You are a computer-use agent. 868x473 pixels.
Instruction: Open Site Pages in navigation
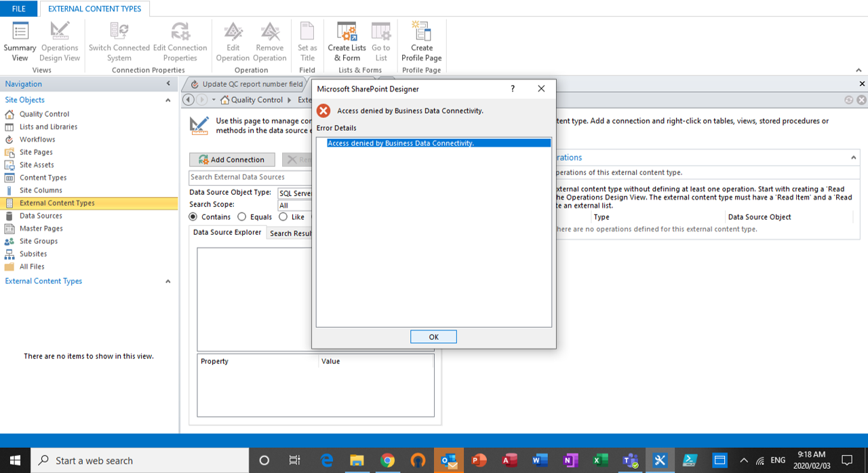click(x=36, y=152)
